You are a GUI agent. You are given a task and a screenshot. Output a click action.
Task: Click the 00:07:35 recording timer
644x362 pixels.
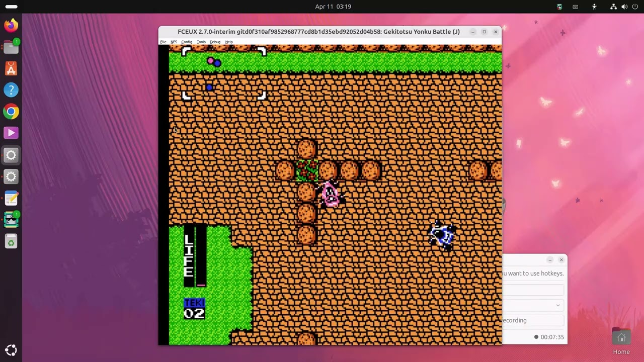[552, 337]
